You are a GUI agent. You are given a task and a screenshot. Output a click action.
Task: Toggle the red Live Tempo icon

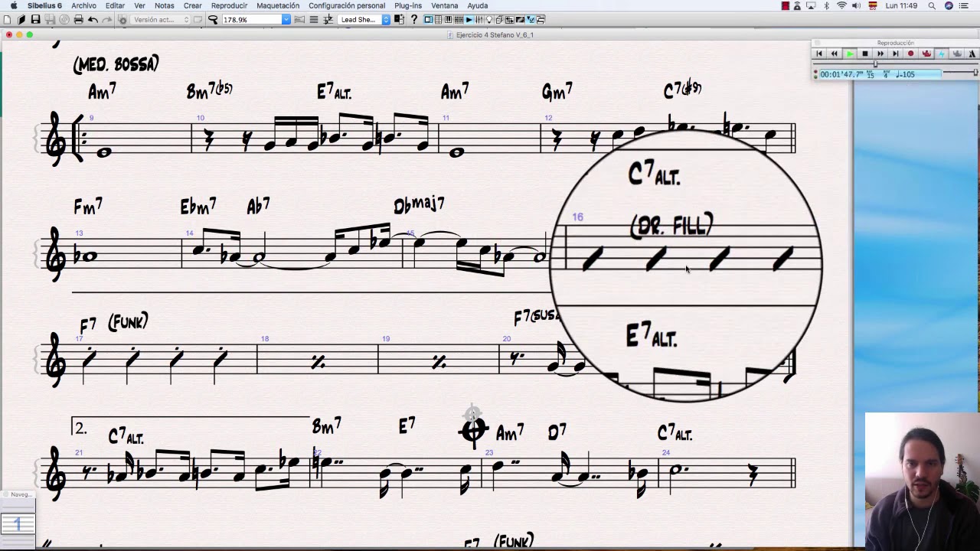(926, 54)
